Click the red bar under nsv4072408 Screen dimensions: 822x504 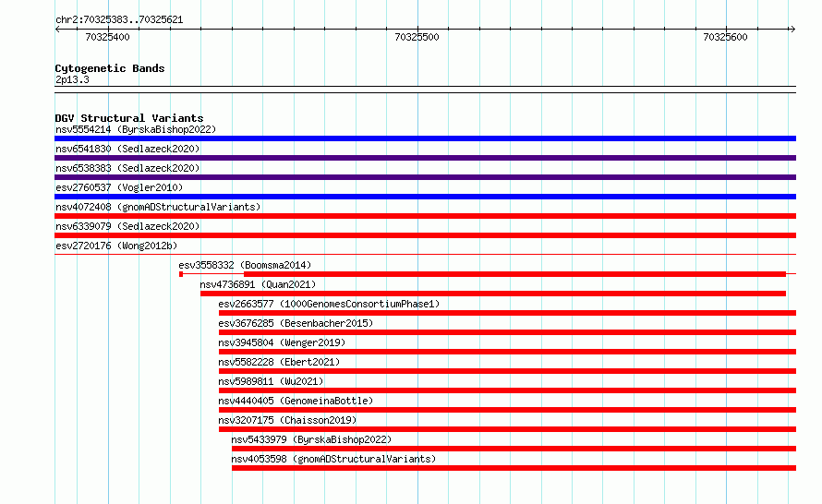tap(425, 216)
